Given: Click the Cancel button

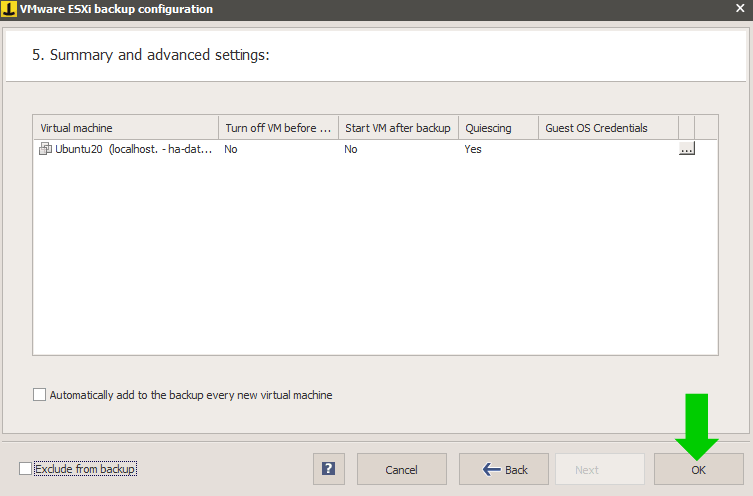Looking at the screenshot, I should tap(401, 469).
